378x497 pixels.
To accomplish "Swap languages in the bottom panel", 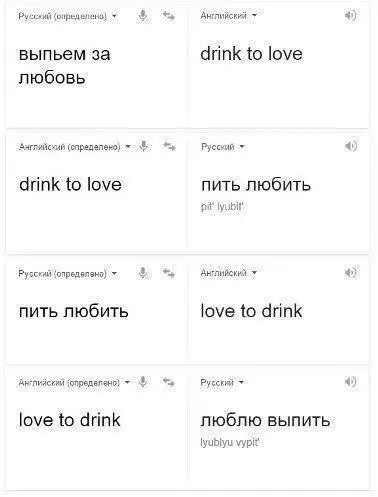I will (169, 382).
